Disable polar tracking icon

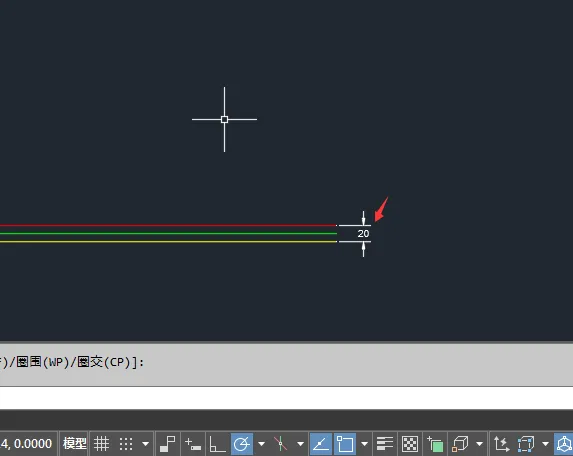tap(242, 444)
